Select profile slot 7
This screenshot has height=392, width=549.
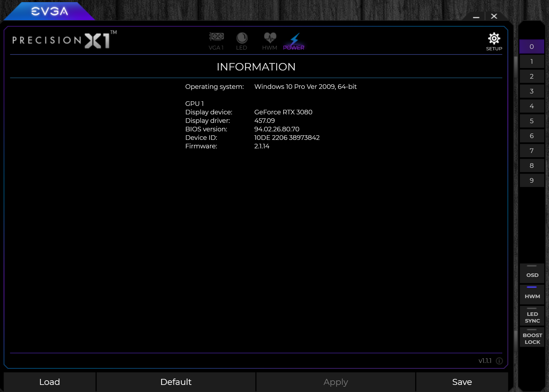coord(532,151)
